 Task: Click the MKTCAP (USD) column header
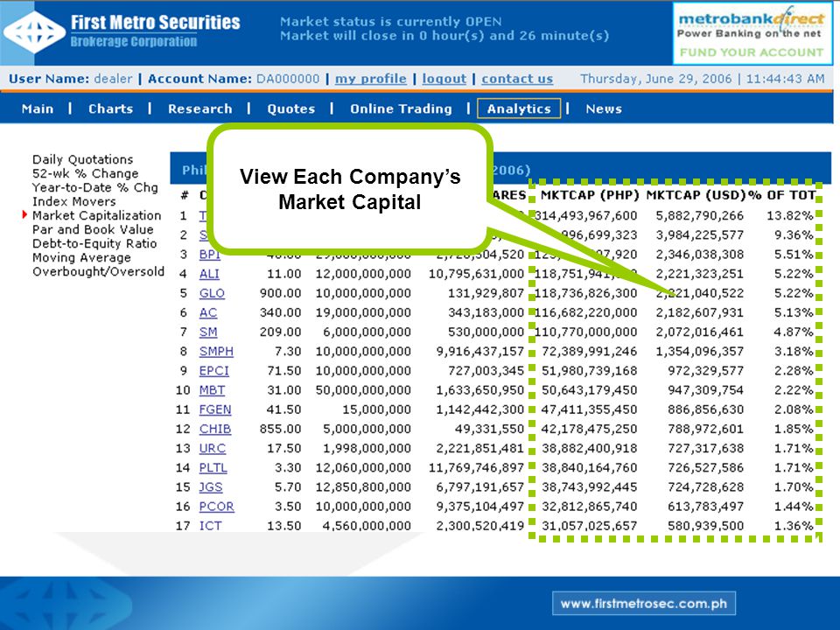696,195
